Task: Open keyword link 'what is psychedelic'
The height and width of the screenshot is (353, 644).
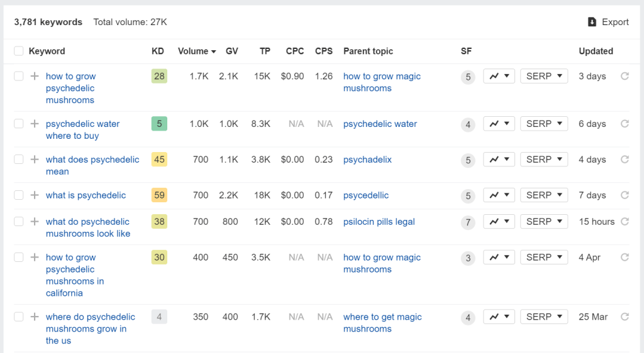Action: tap(86, 195)
